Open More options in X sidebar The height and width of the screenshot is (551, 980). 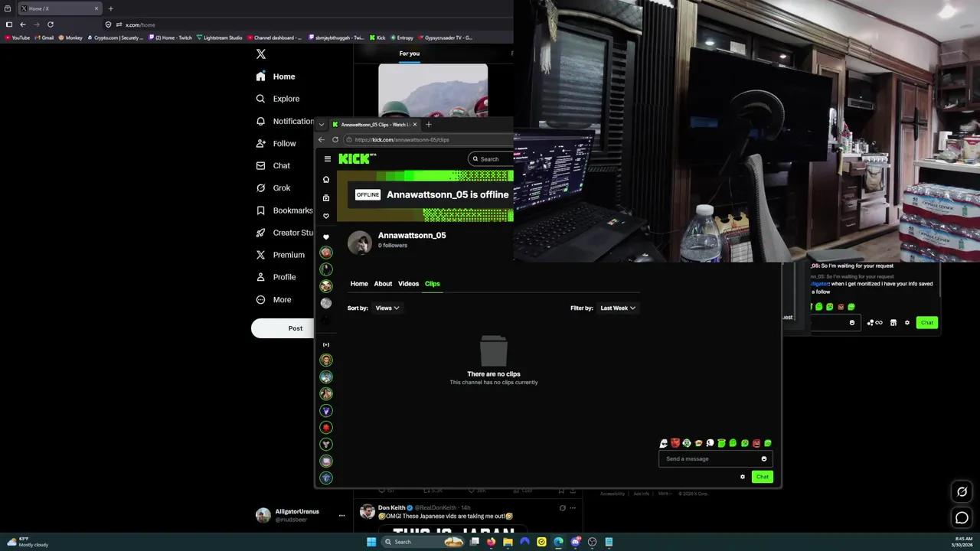pyautogui.click(x=273, y=300)
